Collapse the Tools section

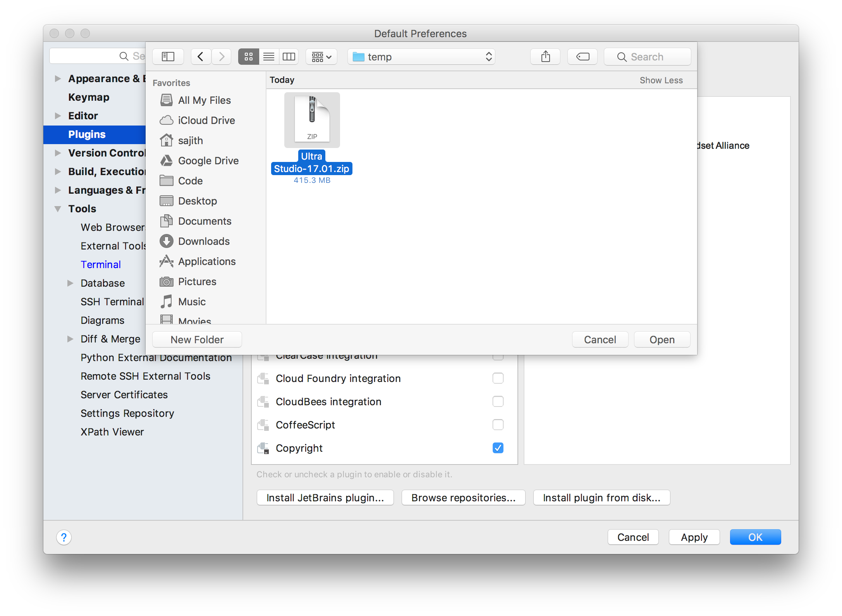coord(58,208)
